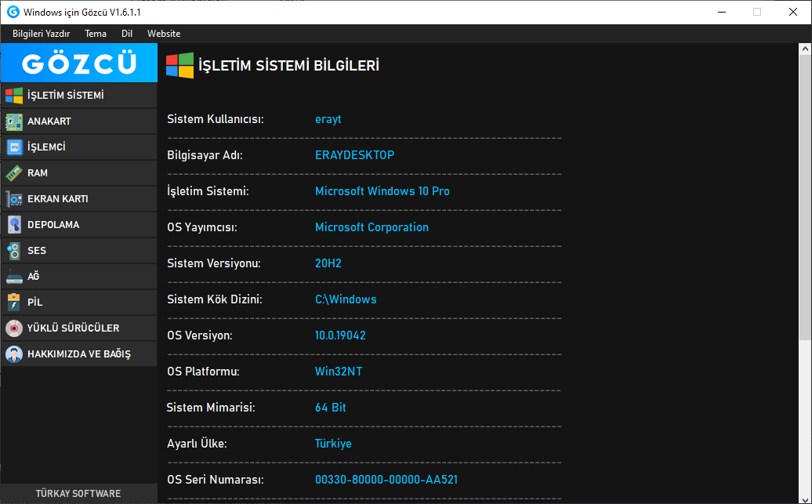Screen dimensions: 812x504
Task: Open the Website menu
Action: pos(164,34)
